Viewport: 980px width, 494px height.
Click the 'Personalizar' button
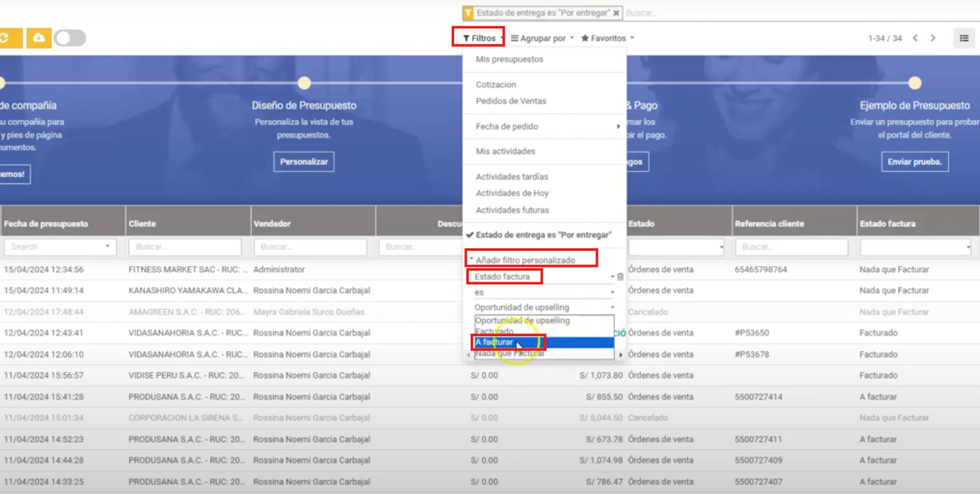point(304,162)
